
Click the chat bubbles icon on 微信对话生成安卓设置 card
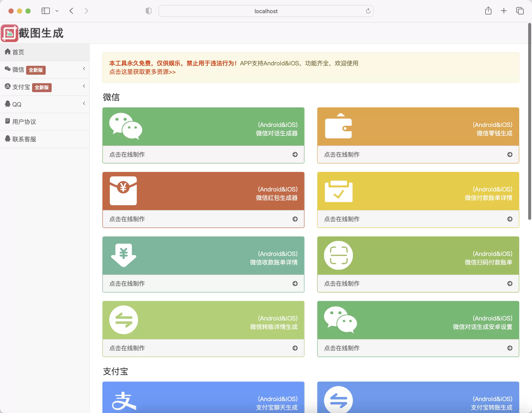340,320
